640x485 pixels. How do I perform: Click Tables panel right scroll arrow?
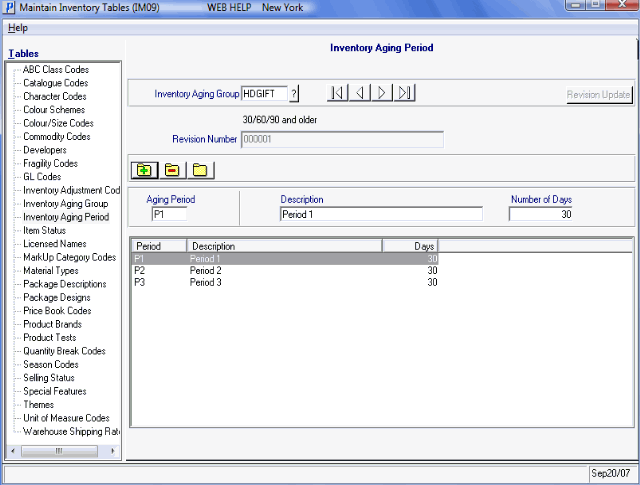coord(113,451)
